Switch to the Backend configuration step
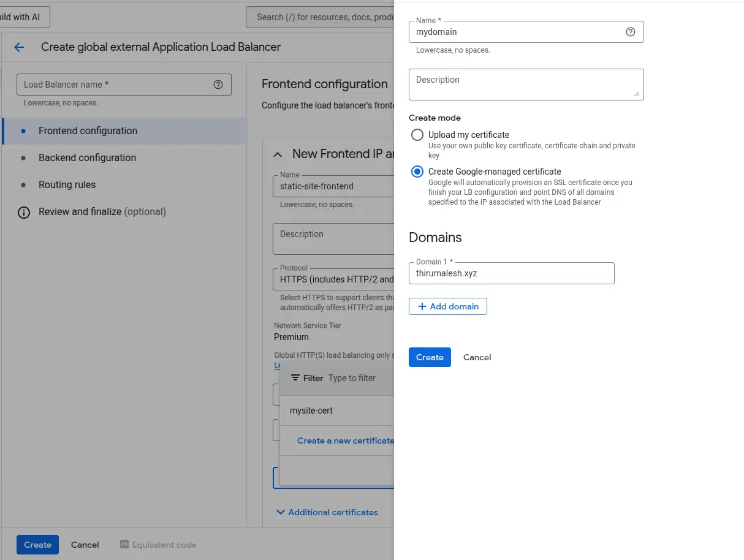The height and width of the screenshot is (560, 744). (87, 157)
